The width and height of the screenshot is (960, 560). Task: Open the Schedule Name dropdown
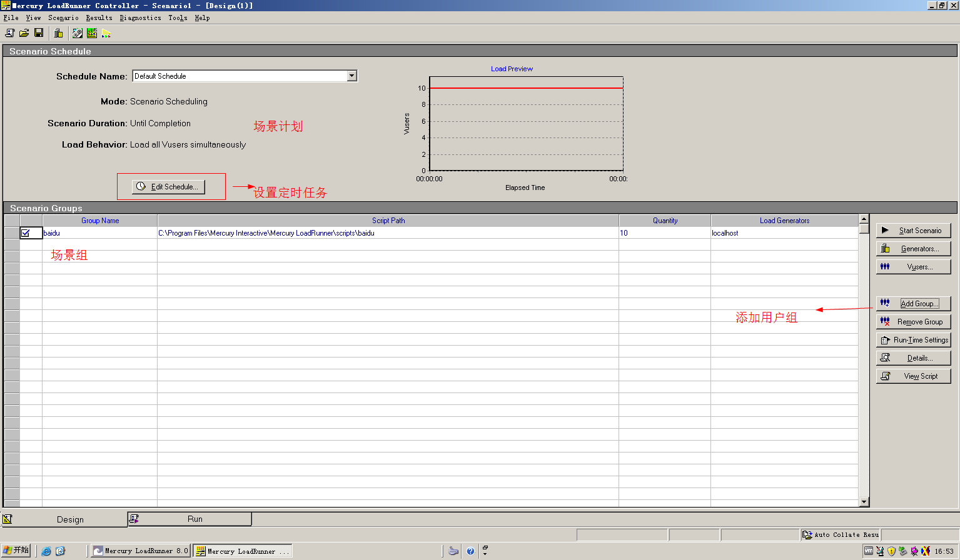[352, 76]
